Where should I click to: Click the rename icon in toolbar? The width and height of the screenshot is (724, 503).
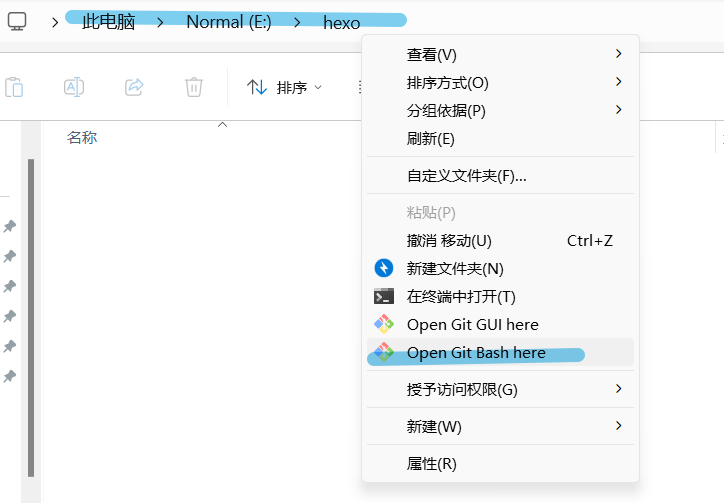74,87
